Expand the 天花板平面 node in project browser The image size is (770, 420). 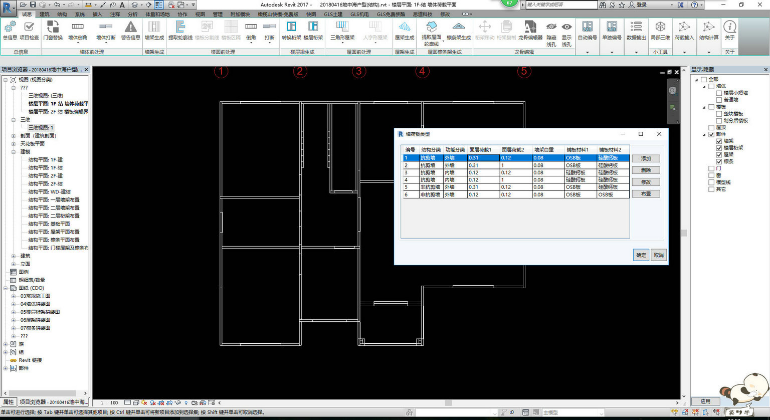click(x=14, y=143)
